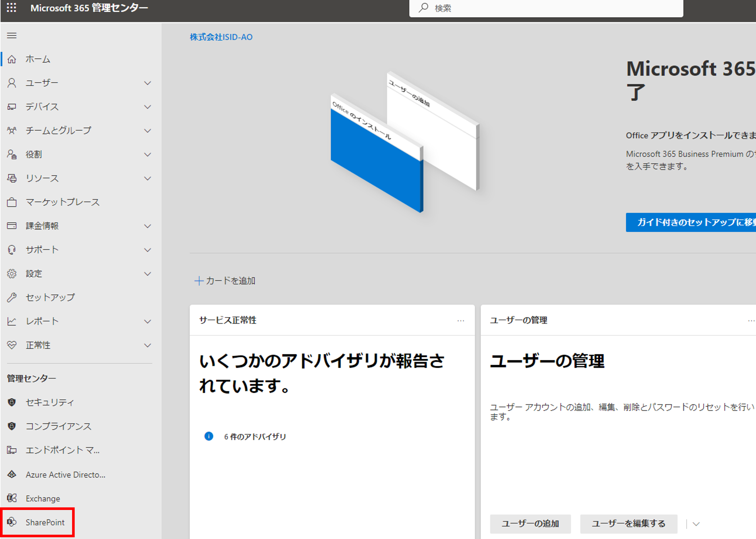Click the 検索 search field
This screenshot has width=756, height=539.
coord(546,8)
